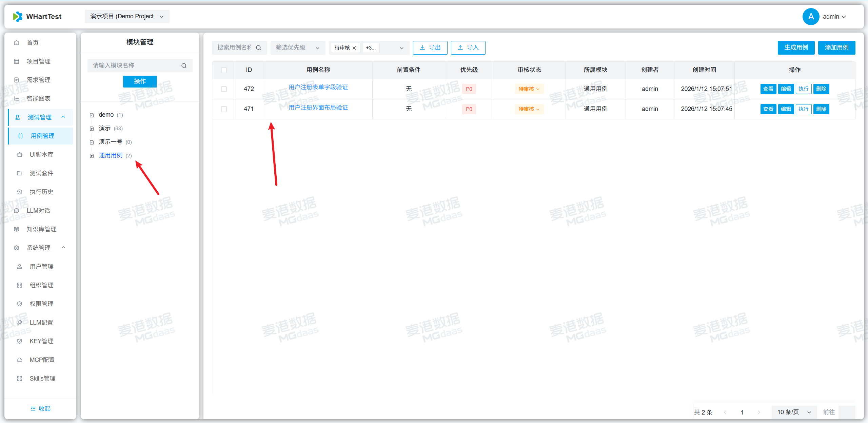Check the checkbox for case 471

(x=224, y=109)
